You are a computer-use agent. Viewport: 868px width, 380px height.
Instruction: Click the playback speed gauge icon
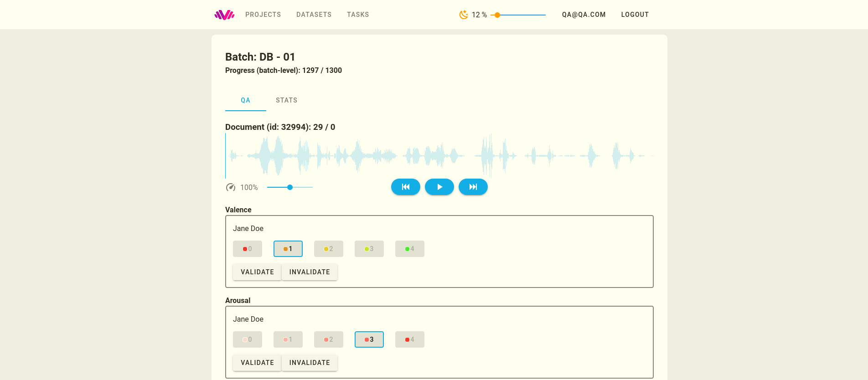pyautogui.click(x=231, y=187)
